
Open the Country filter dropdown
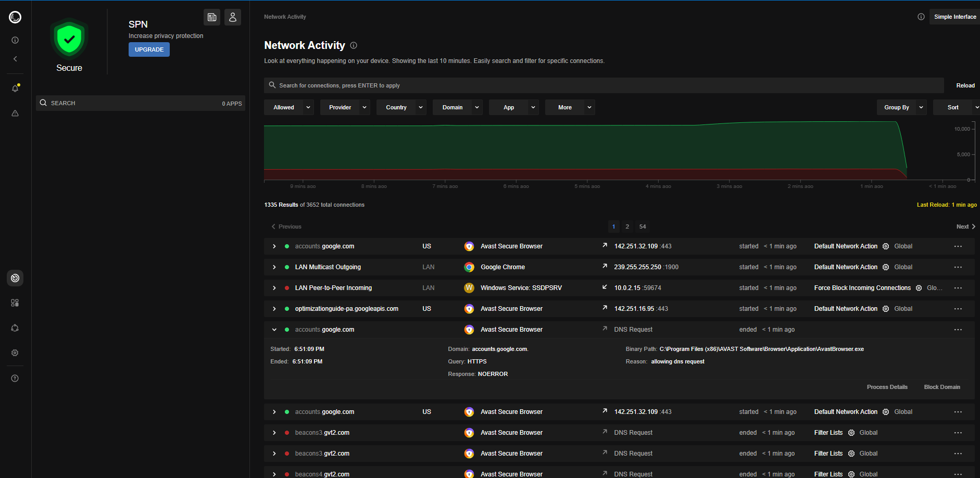click(401, 107)
